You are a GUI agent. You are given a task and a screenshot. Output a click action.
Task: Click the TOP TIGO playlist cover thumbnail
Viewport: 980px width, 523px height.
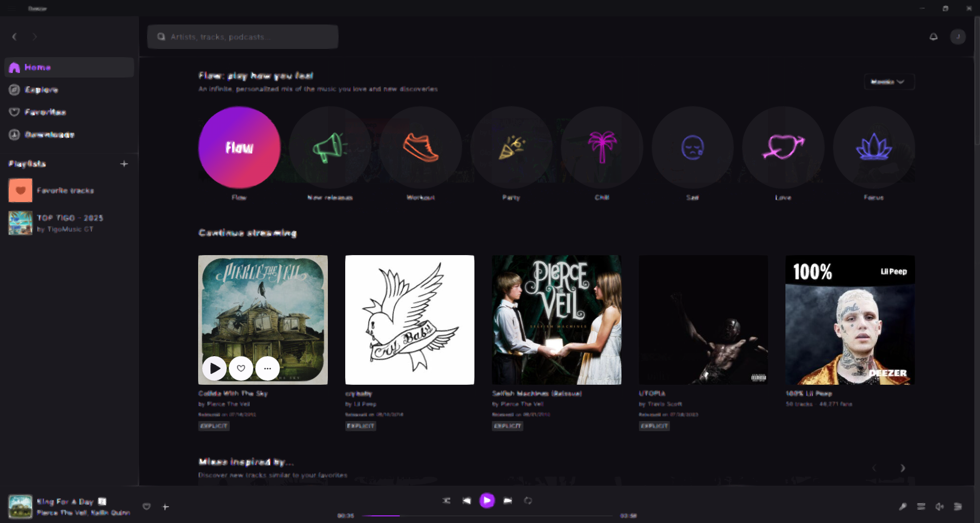pos(20,223)
